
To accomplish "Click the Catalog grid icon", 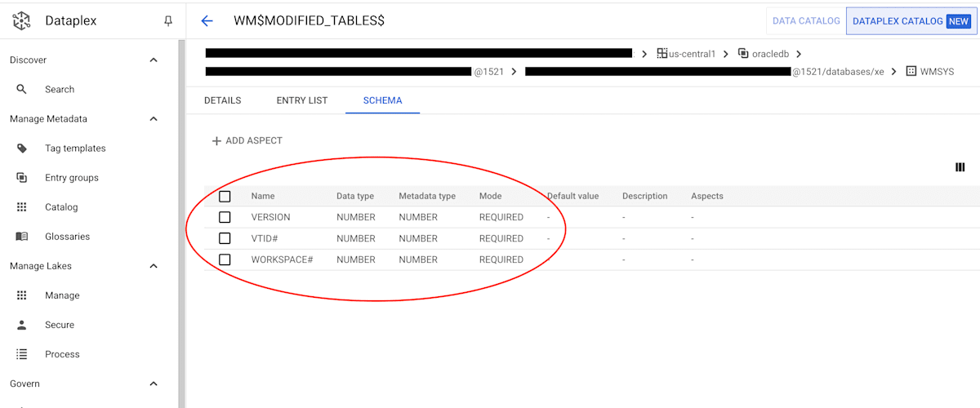I will [22, 206].
